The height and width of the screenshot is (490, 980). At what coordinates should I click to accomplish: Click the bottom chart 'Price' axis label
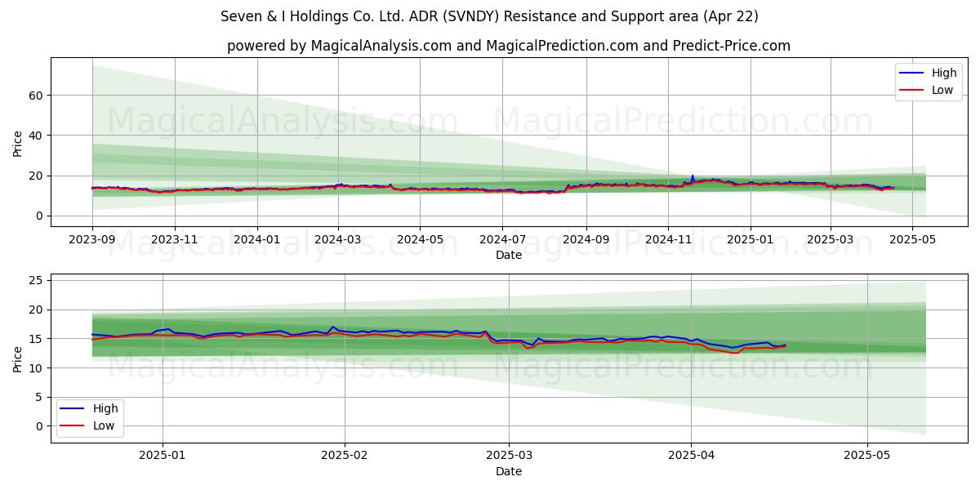pyautogui.click(x=18, y=358)
